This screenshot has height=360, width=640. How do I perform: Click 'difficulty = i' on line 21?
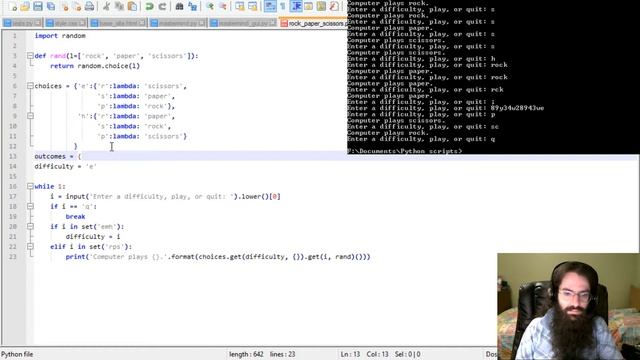click(93, 236)
